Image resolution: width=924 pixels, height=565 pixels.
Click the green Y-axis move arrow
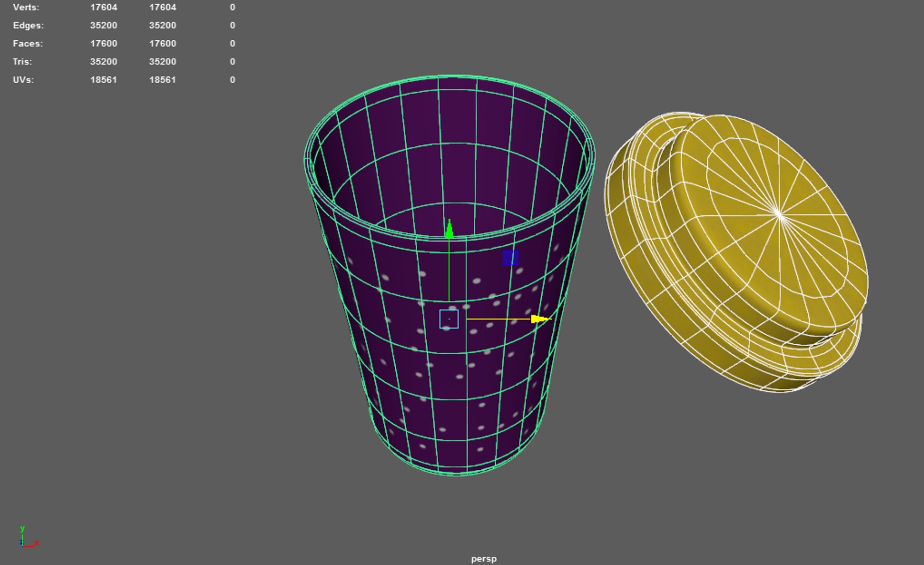point(449,229)
